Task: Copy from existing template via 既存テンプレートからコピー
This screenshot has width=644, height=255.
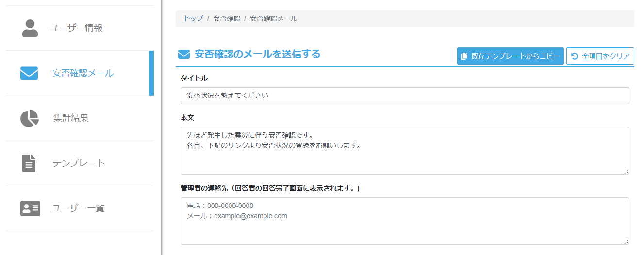Action: coord(511,56)
